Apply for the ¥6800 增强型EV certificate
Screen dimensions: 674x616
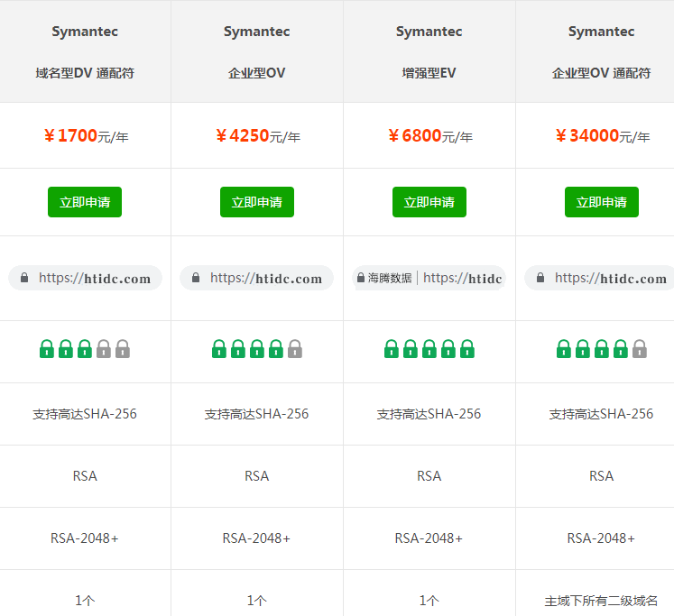[429, 202]
